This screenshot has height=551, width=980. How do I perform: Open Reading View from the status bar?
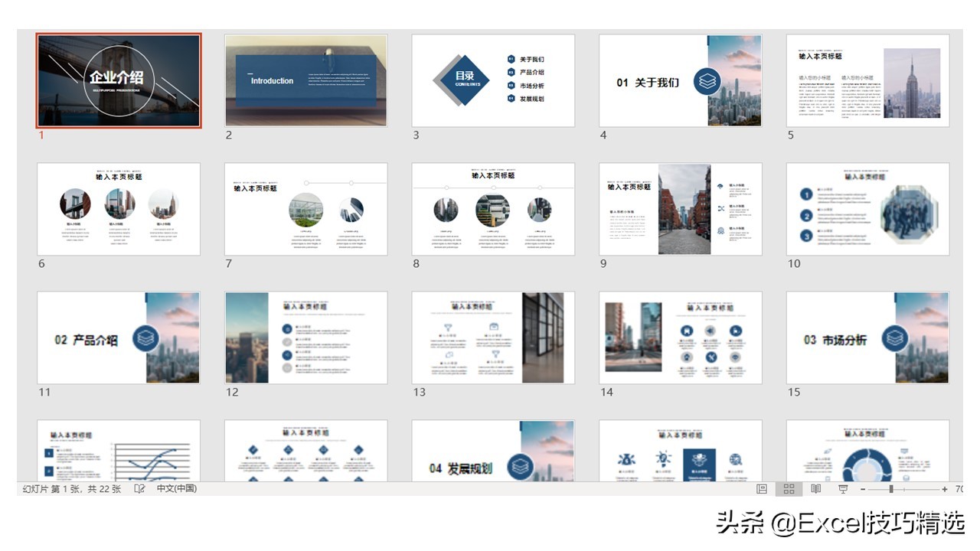(815, 488)
